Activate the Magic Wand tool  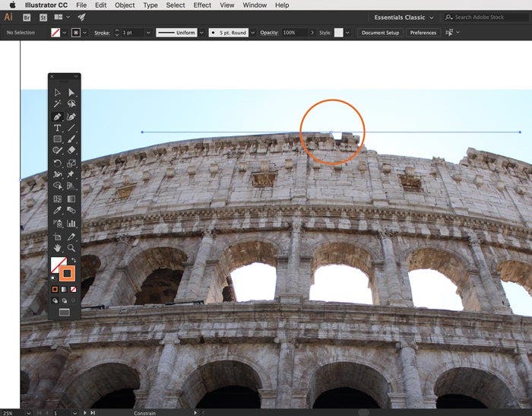(57, 104)
